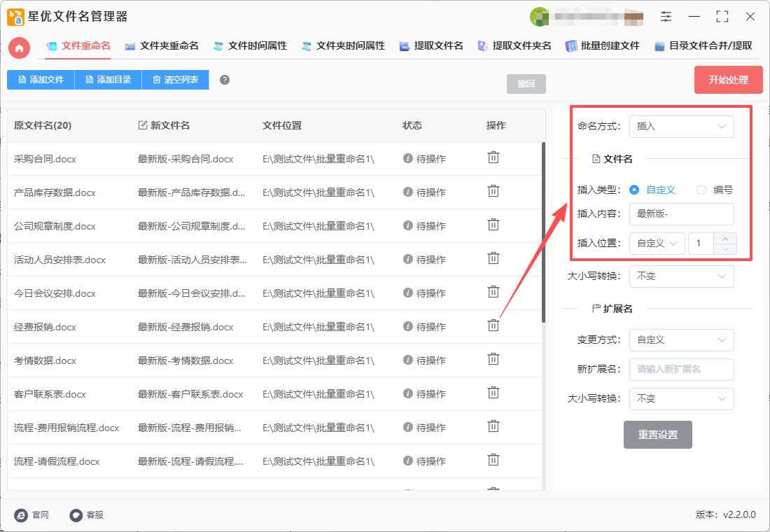
Task: Click the insert position number field
Action: pos(701,243)
